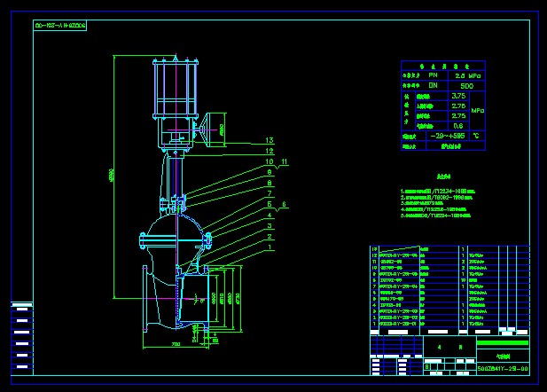Select the solid green bar in title block
The height and width of the screenshot is (392, 547).
pos(503,342)
